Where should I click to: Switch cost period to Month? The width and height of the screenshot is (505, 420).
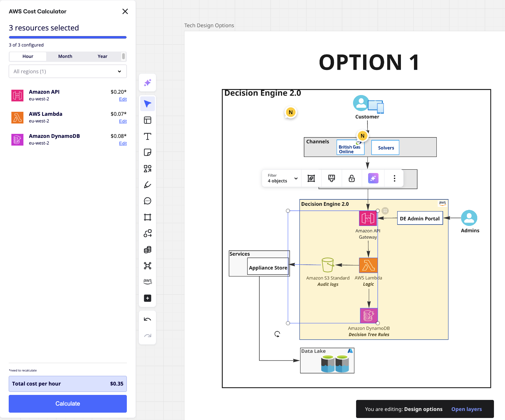65,56
